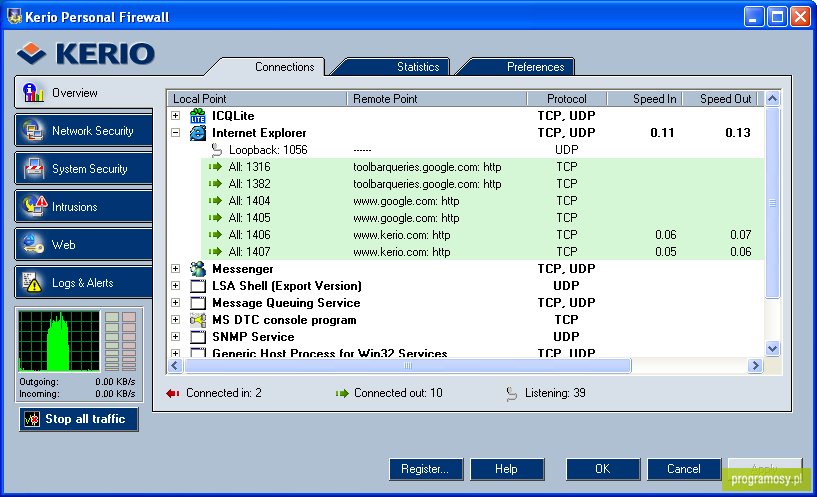Confirm with the OK button
The image size is (817, 497).
pos(603,469)
